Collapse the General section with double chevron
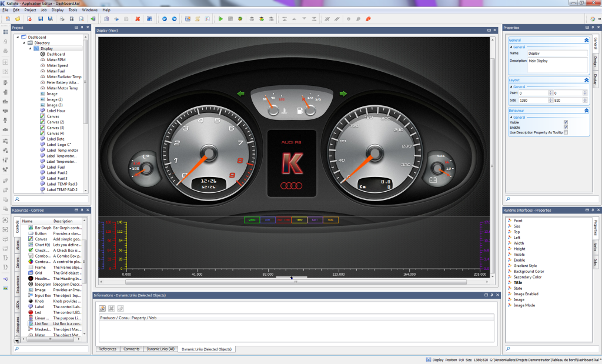Image resolution: width=602 pixels, height=364 pixels. [586, 40]
